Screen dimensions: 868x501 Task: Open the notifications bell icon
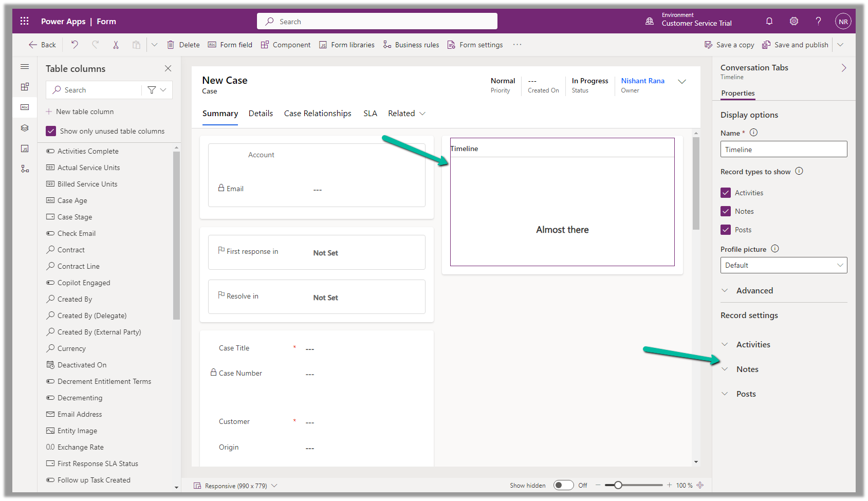tap(769, 21)
